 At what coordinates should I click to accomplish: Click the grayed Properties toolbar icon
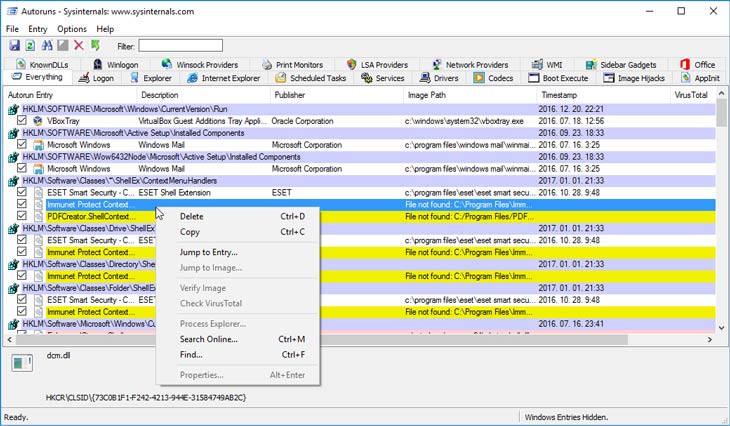(63, 46)
